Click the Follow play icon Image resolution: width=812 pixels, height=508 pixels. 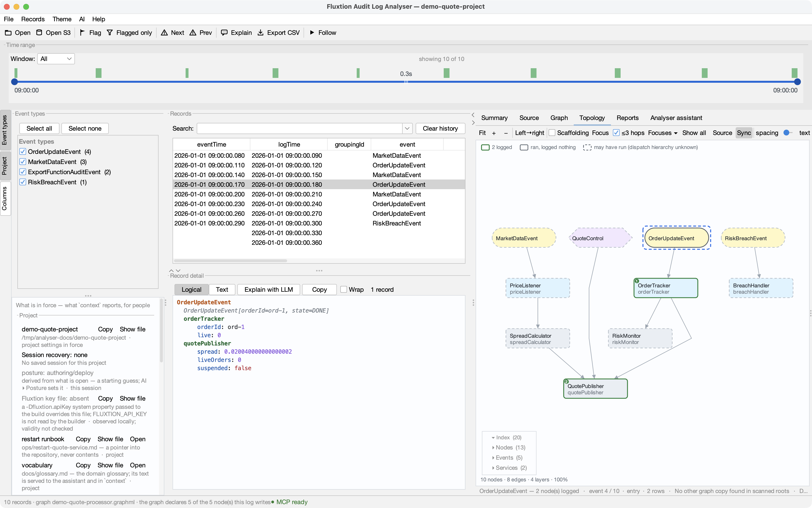tap(312, 33)
